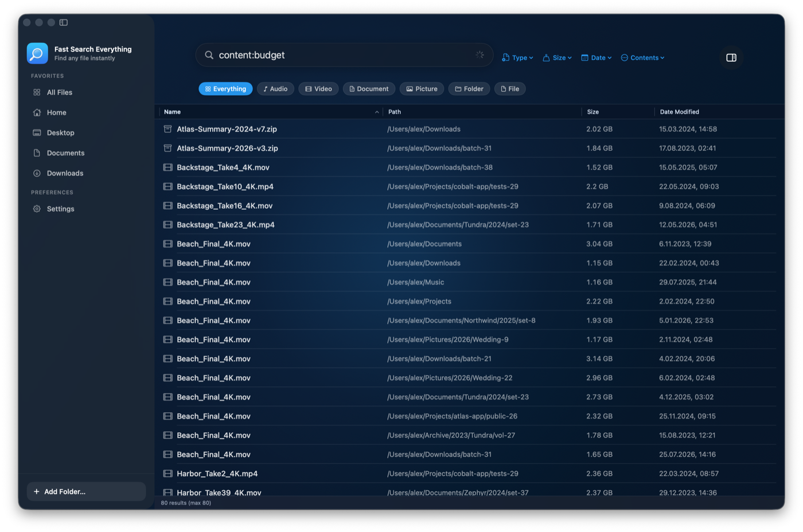The image size is (803, 532).
Task: Click date 25.07.2026, 14:16
Action: point(688,455)
